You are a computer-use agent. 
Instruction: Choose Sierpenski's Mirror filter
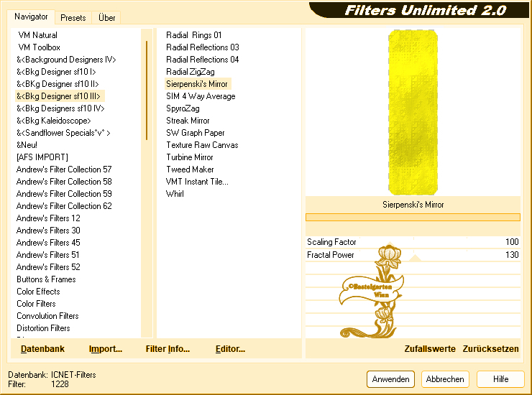pos(197,84)
